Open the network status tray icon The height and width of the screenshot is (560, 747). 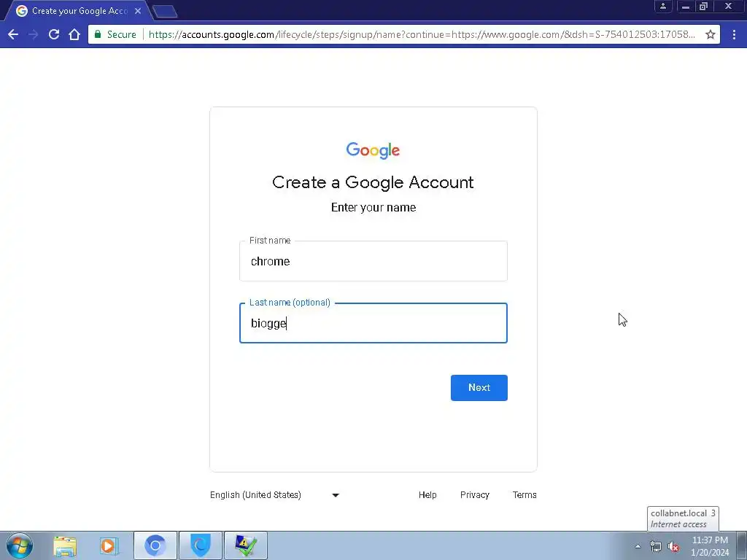tap(656, 546)
